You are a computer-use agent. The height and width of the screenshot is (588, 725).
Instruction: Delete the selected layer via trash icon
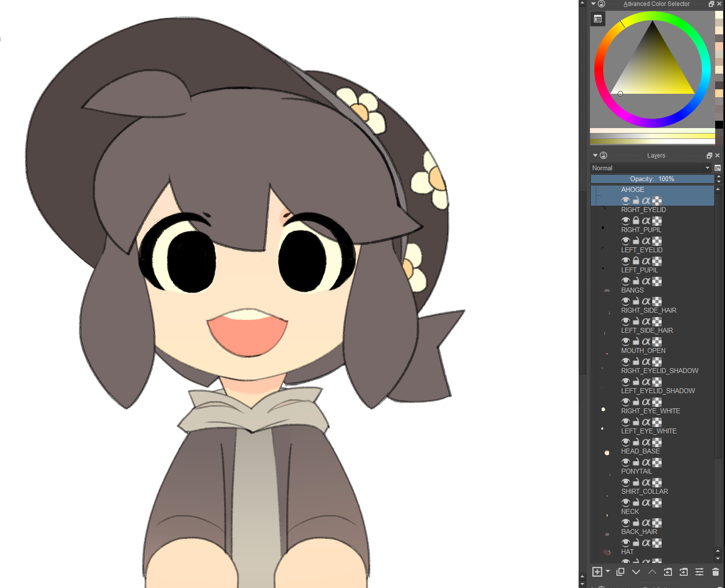click(x=715, y=572)
